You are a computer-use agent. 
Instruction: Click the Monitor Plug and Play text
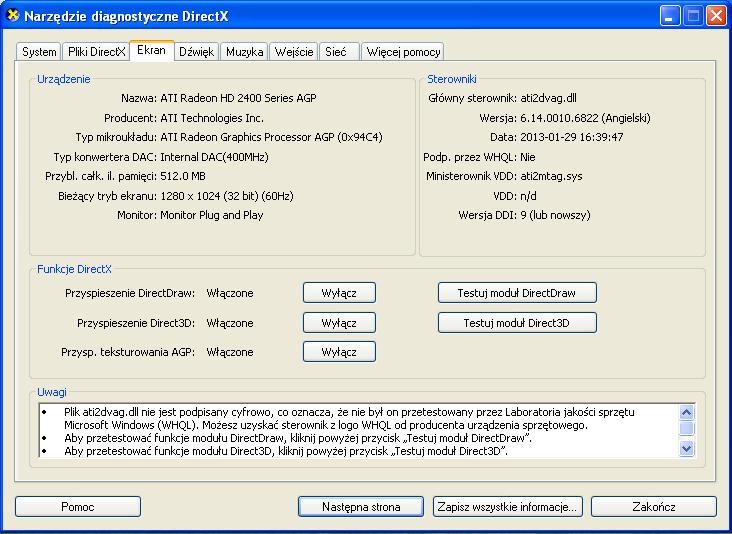point(211,215)
